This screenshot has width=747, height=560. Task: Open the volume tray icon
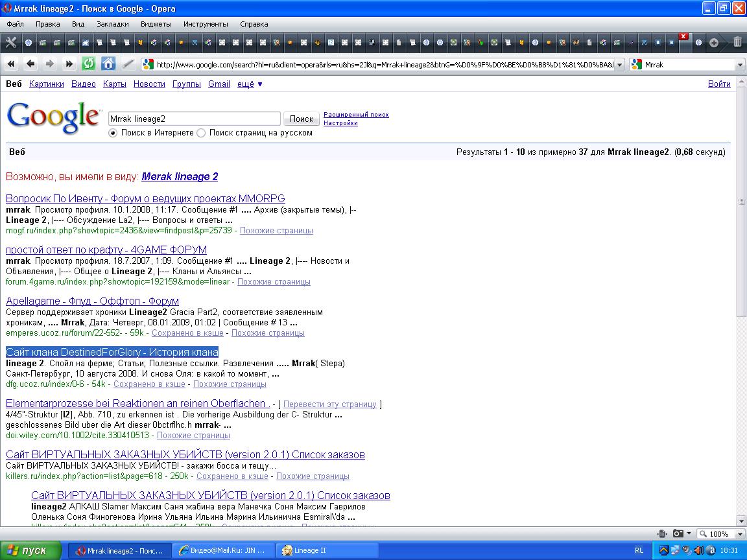coord(698,550)
